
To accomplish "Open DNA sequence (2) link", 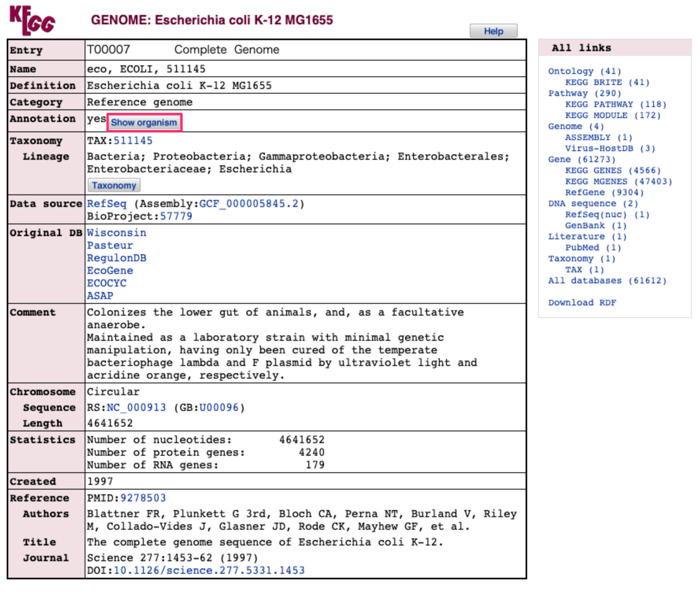I will (593, 203).
